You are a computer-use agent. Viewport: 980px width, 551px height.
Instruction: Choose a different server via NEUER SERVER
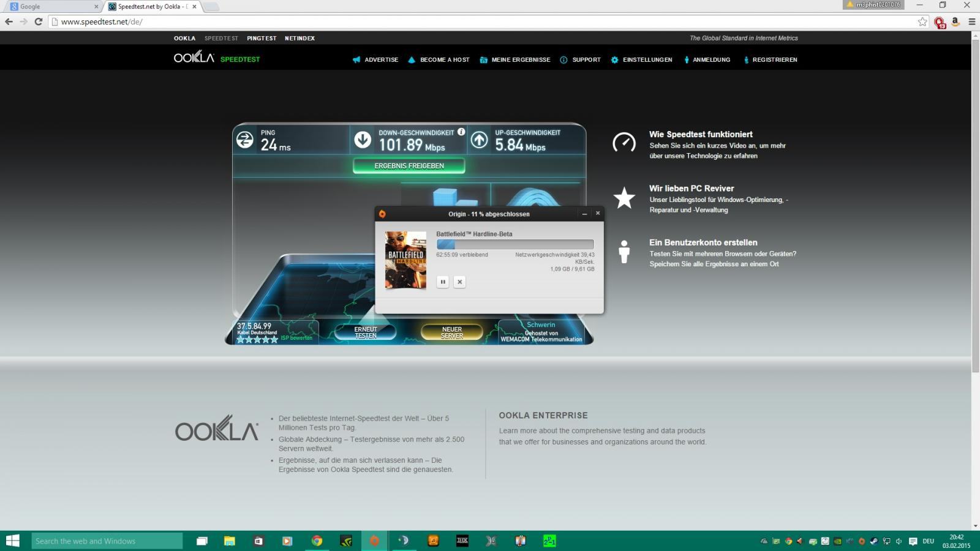tap(452, 332)
